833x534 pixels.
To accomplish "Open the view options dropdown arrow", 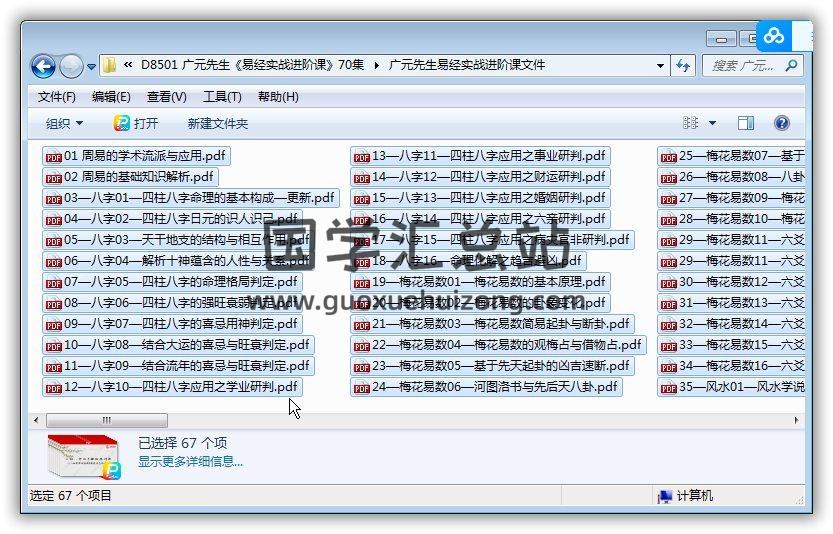I will (713, 123).
